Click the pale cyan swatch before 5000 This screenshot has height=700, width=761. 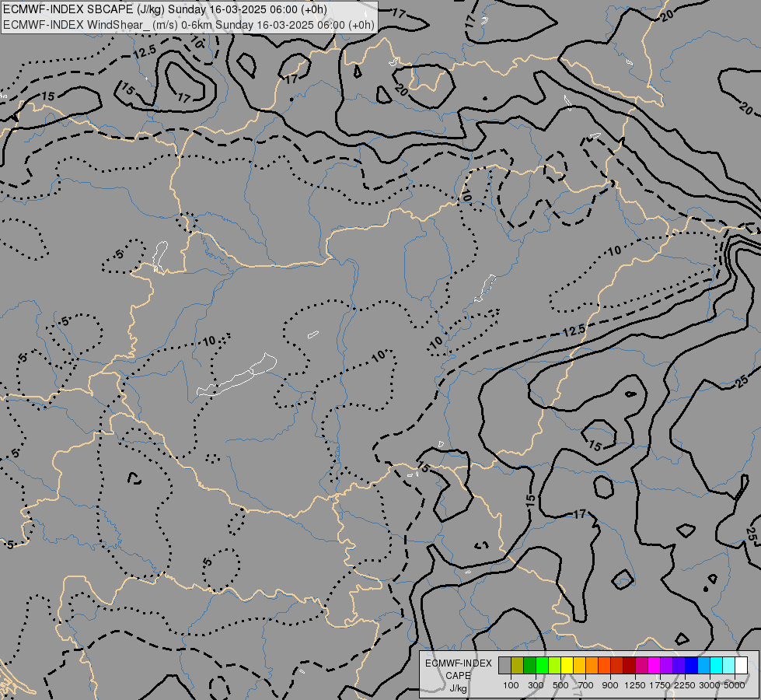[x=728, y=665]
